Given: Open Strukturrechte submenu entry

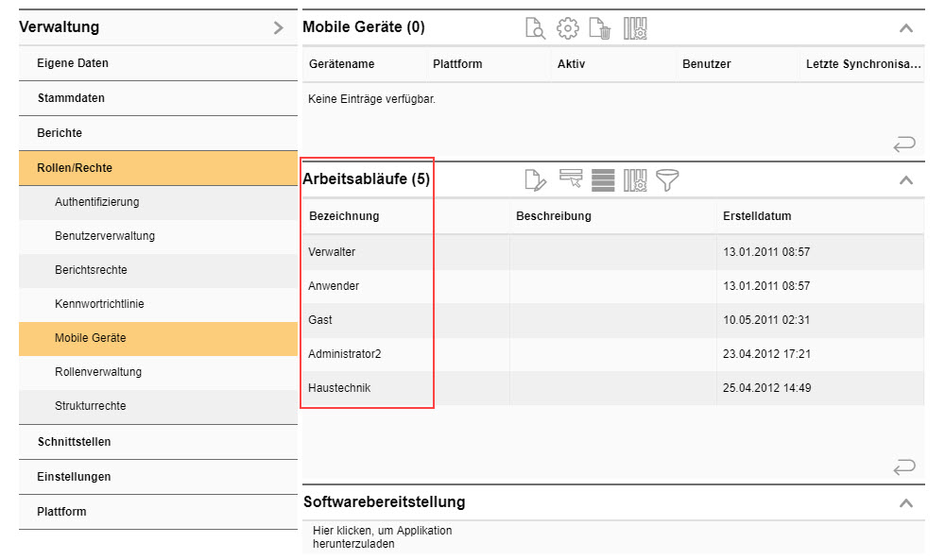Looking at the screenshot, I should [158, 406].
